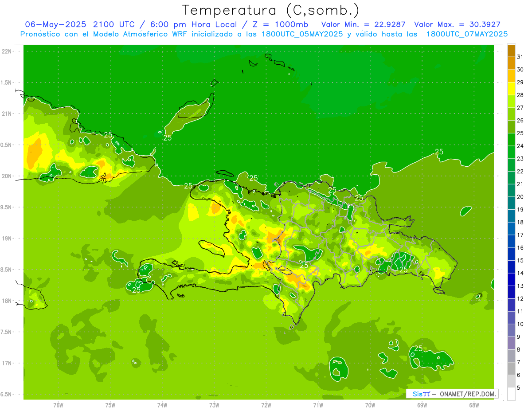The width and height of the screenshot is (532, 411).
Task: Click the purple swatch between 8 and 9
Action: tap(511, 343)
